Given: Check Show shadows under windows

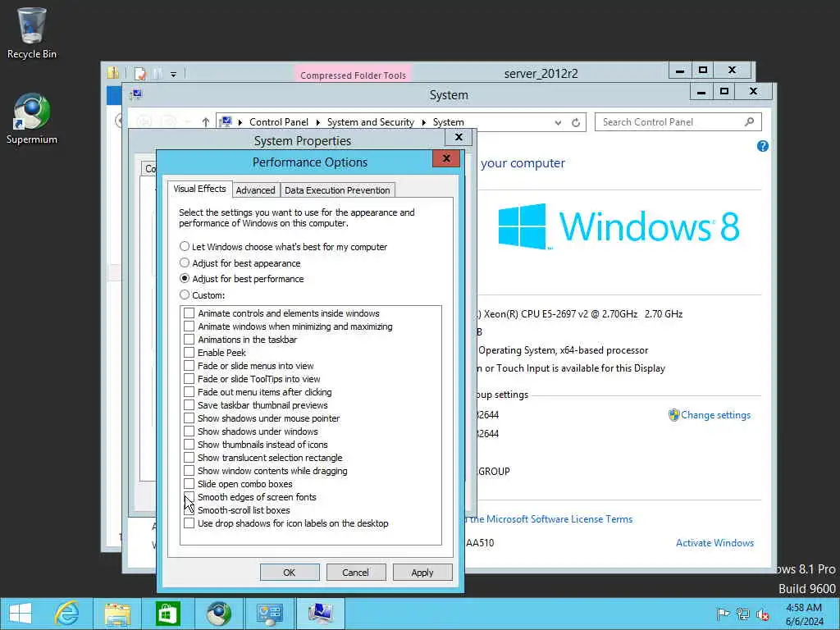Looking at the screenshot, I should click(x=189, y=431).
